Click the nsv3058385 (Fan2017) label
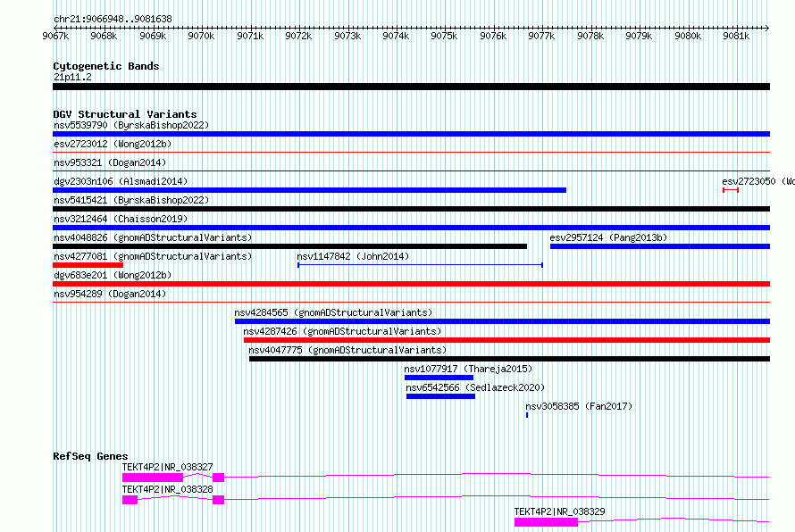This screenshot has height=532, width=795. click(579, 406)
